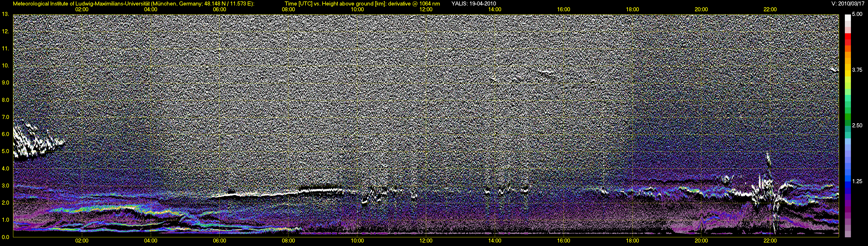Screen dimensions: 868x246
Task: Click the 'YALIS: 19-04-2010' label
Action: click(x=473, y=4)
